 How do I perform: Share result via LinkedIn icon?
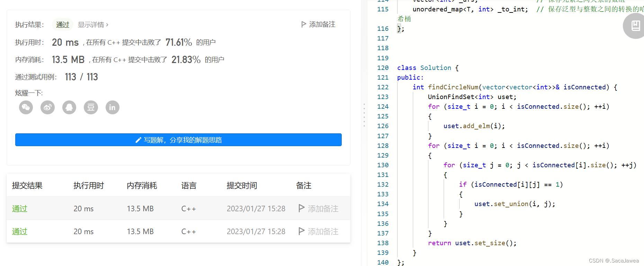(112, 107)
